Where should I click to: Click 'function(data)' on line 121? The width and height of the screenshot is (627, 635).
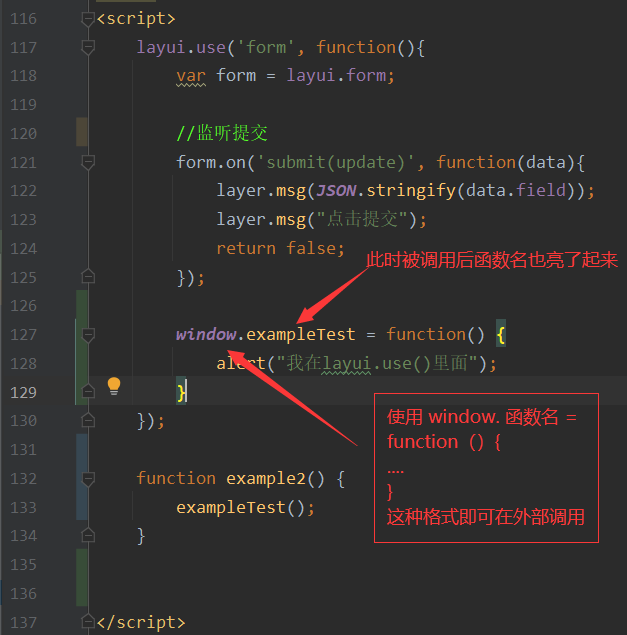click(505, 163)
